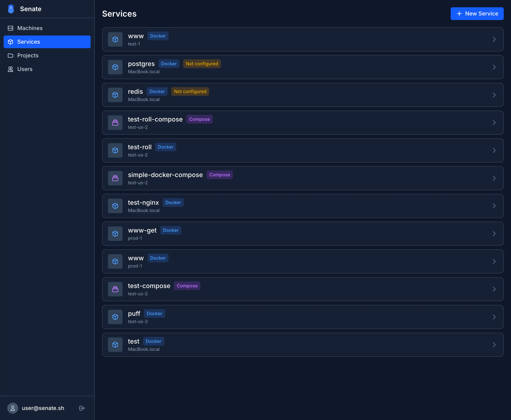Click the logout icon beside user@senate.sh
This screenshot has width=511, height=420.
click(82, 408)
